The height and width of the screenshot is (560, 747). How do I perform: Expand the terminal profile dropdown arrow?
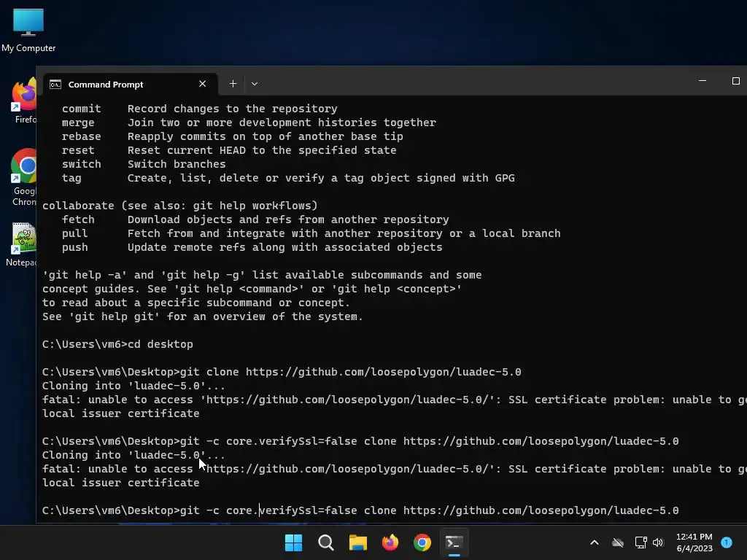pyautogui.click(x=255, y=84)
